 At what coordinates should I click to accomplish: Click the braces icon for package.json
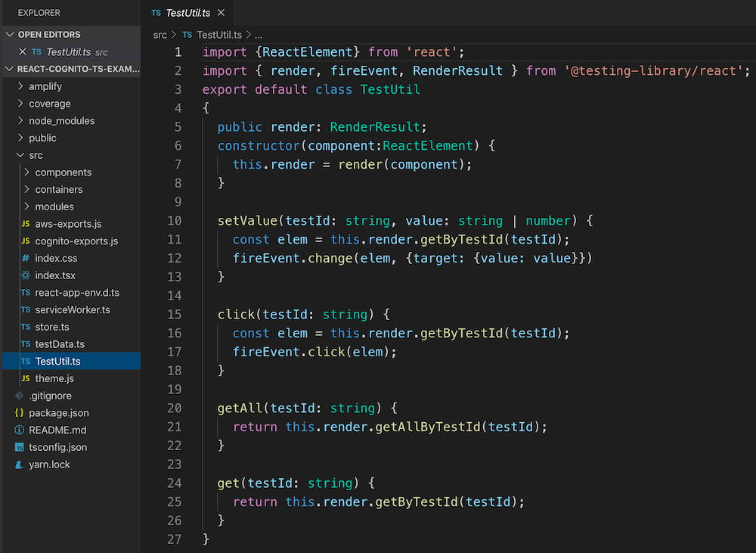20,413
